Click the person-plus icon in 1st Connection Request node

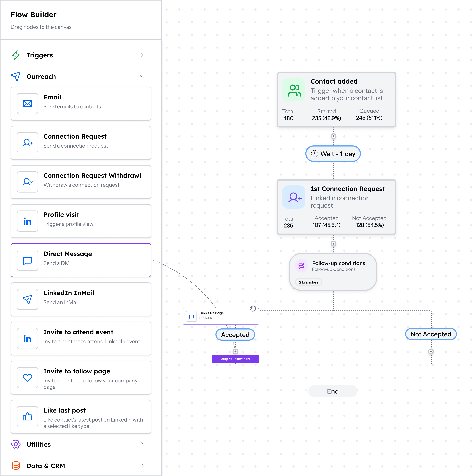pyautogui.click(x=294, y=197)
